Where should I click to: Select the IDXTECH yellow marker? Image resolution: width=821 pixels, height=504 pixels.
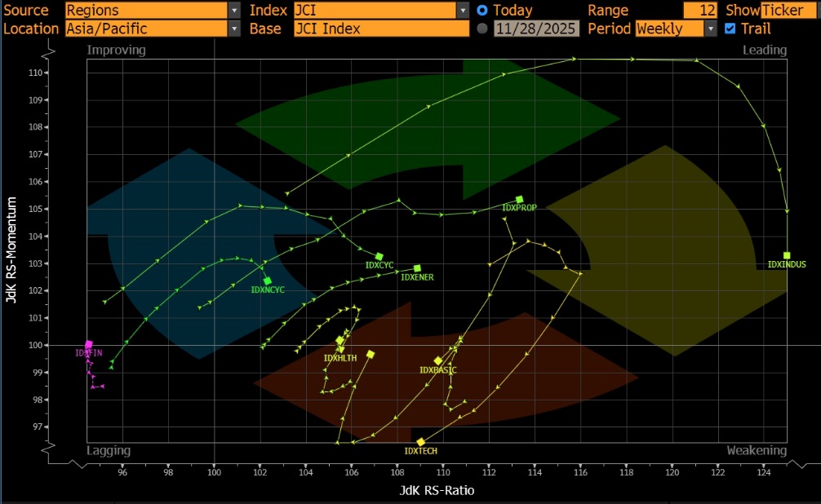point(421,442)
